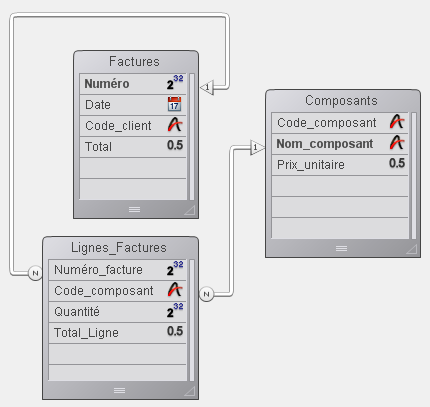The width and height of the screenshot is (430, 407).
Task: Click the N relation end beside Code_composant in Lignes_Factures
Action: (206, 294)
